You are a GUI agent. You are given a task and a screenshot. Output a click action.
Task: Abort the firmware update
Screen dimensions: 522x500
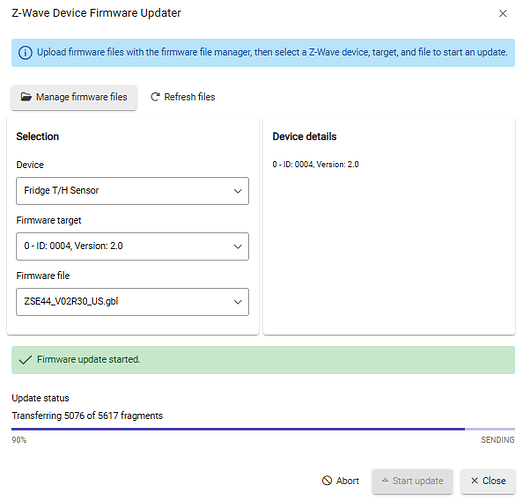pyautogui.click(x=340, y=481)
